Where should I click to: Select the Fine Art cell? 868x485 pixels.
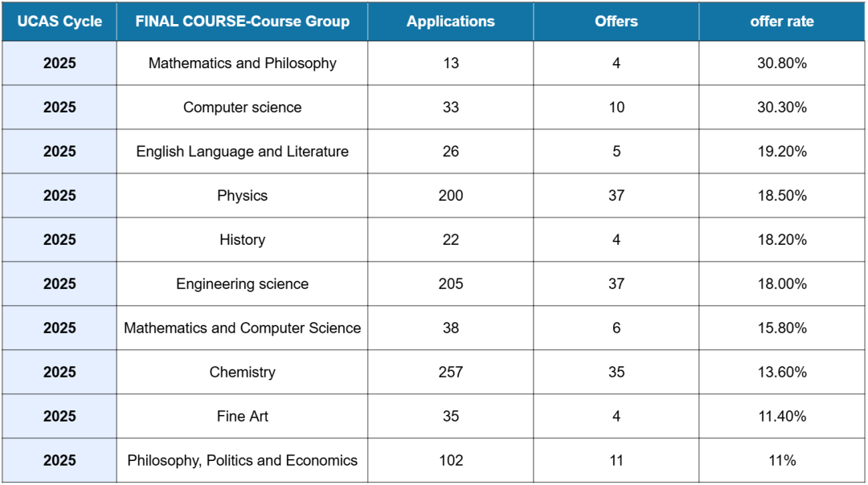point(242,417)
